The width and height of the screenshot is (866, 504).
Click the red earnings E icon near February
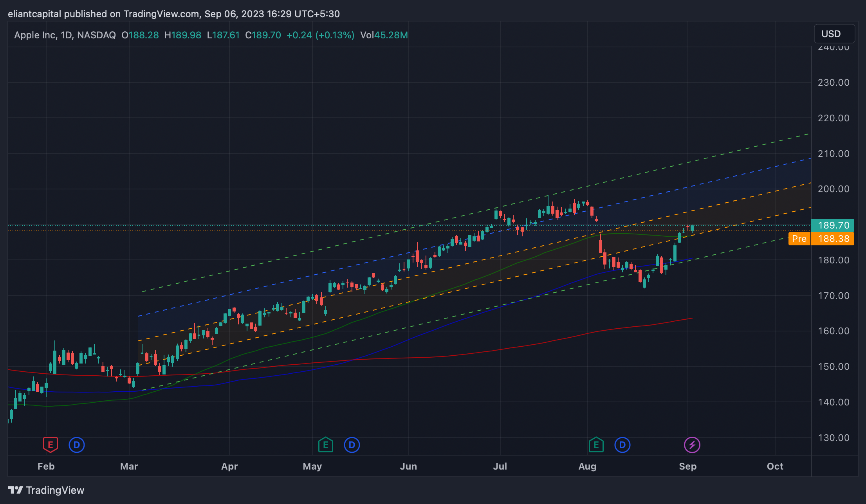coord(50,445)
